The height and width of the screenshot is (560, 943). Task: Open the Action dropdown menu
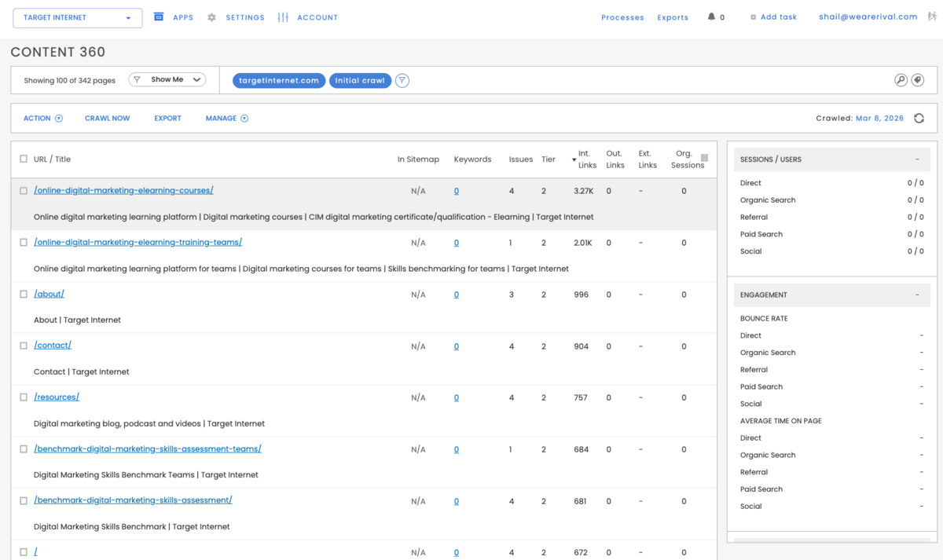pos(42,119)
